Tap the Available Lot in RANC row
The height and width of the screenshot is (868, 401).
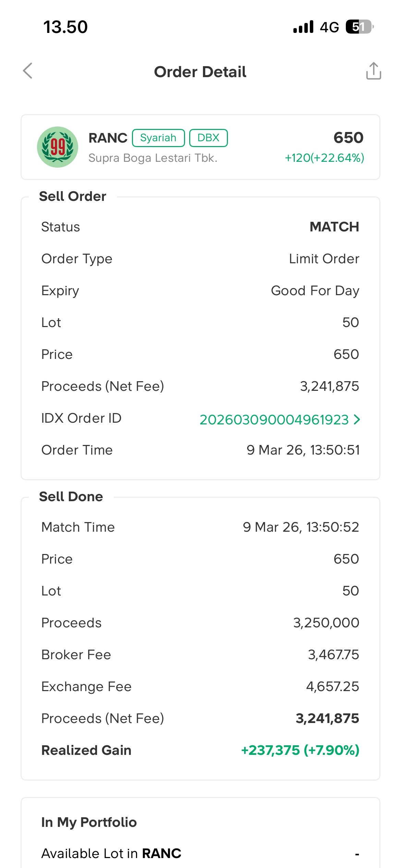pos(200,853)
